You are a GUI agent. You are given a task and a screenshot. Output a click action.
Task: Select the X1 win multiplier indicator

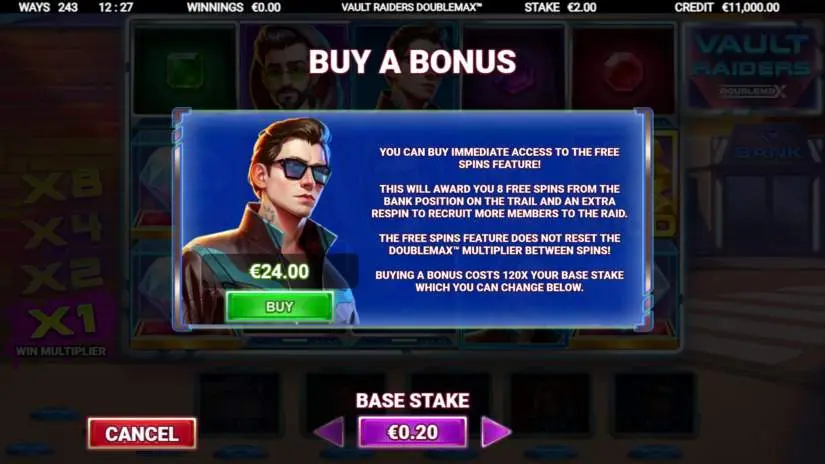(x=62, y=322)
